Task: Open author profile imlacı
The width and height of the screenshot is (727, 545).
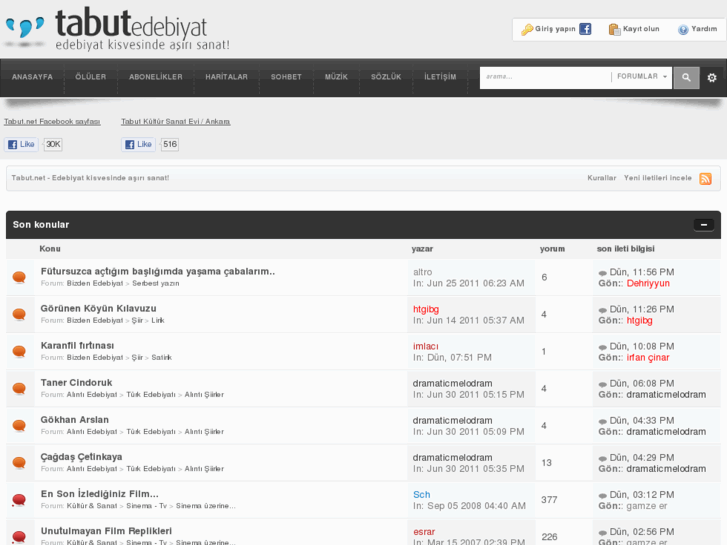Action: click(426, 346)
